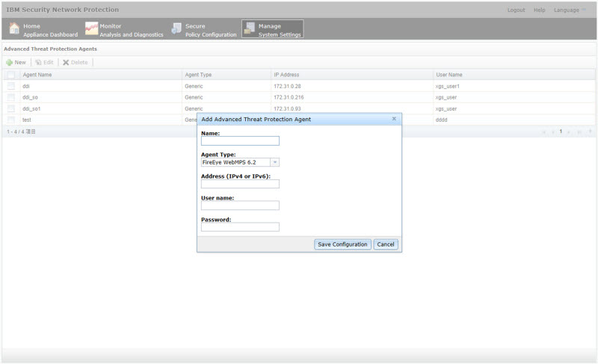
Task: Click the Secure Policy Configuration shield icon
Action: (176, 29)
